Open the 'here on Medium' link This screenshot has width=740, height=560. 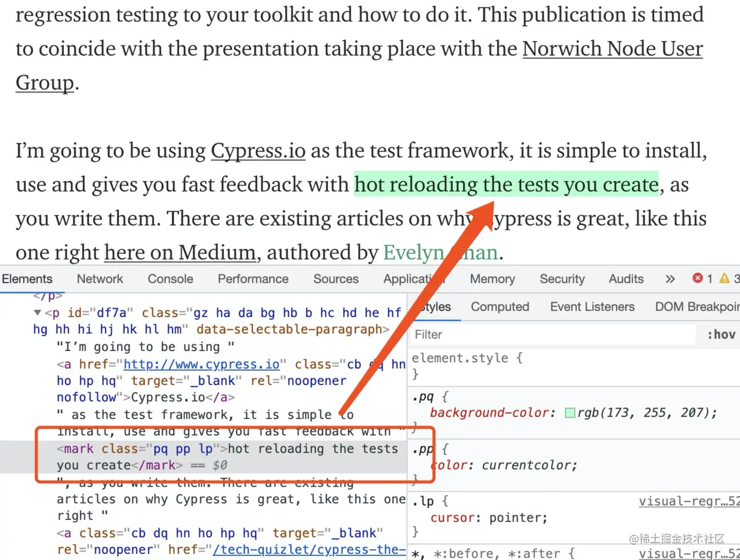tap(180, 253)
